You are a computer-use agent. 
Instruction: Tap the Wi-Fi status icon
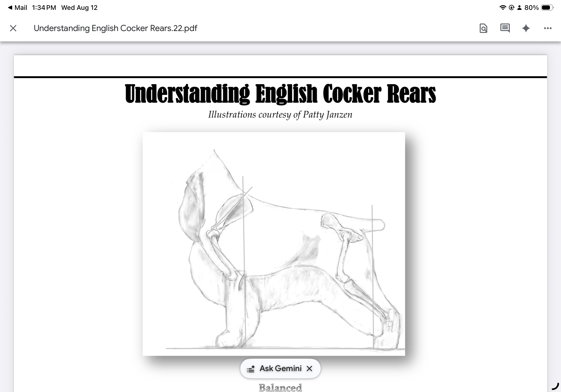[503, 8]
